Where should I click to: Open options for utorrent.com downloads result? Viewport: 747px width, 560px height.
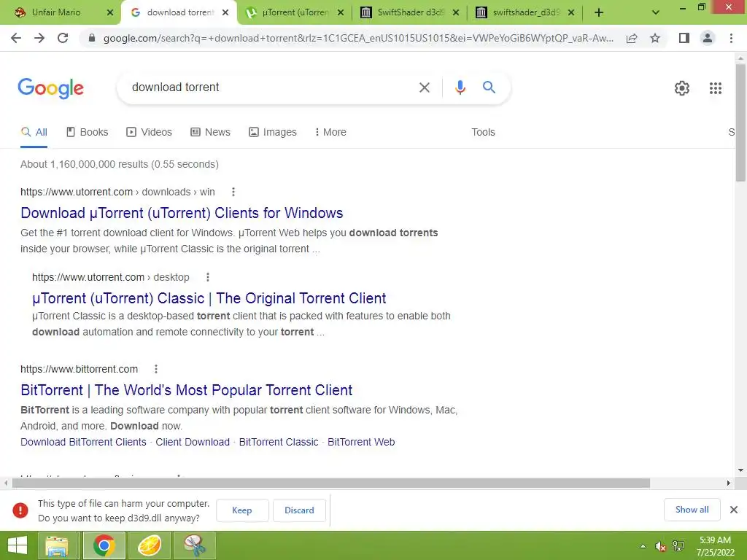(233, 192)
